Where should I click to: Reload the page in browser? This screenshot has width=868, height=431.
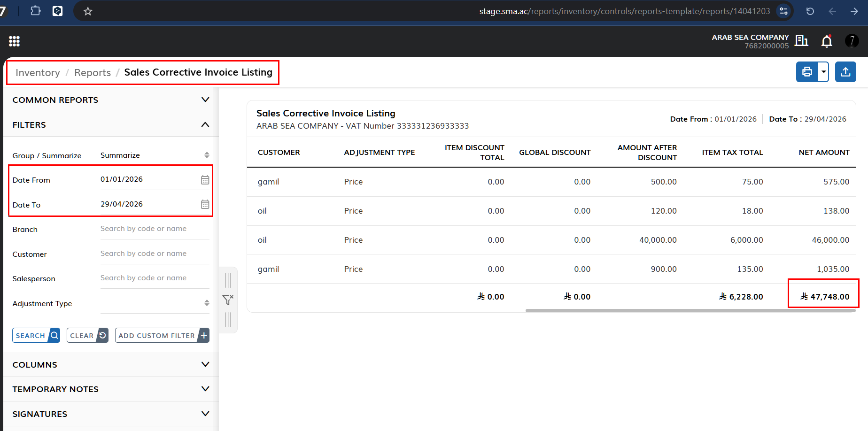point(810,11)
